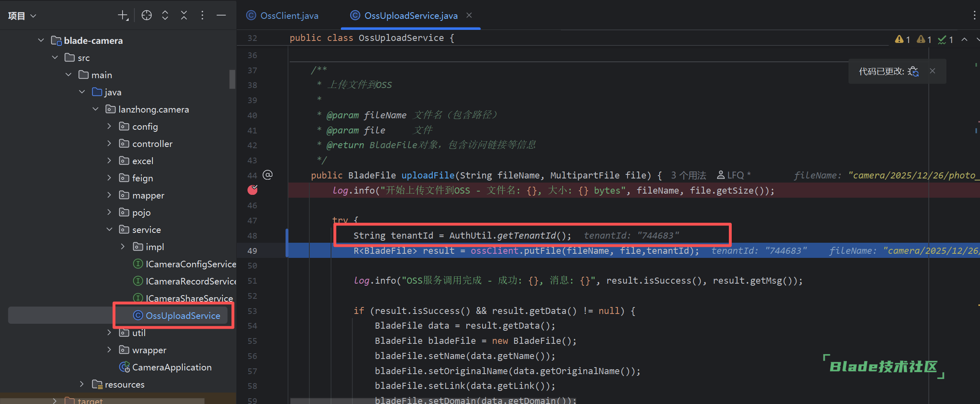Click the uploadFile method name

pyautogui.click(x=428, y=176)
